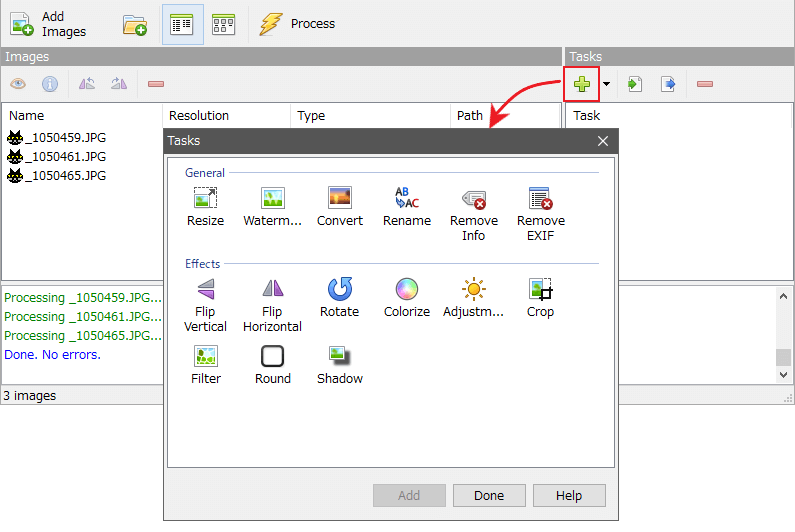Pick the Rename task icon
This screenshot has width=795, height=532.
pos(406,199)
